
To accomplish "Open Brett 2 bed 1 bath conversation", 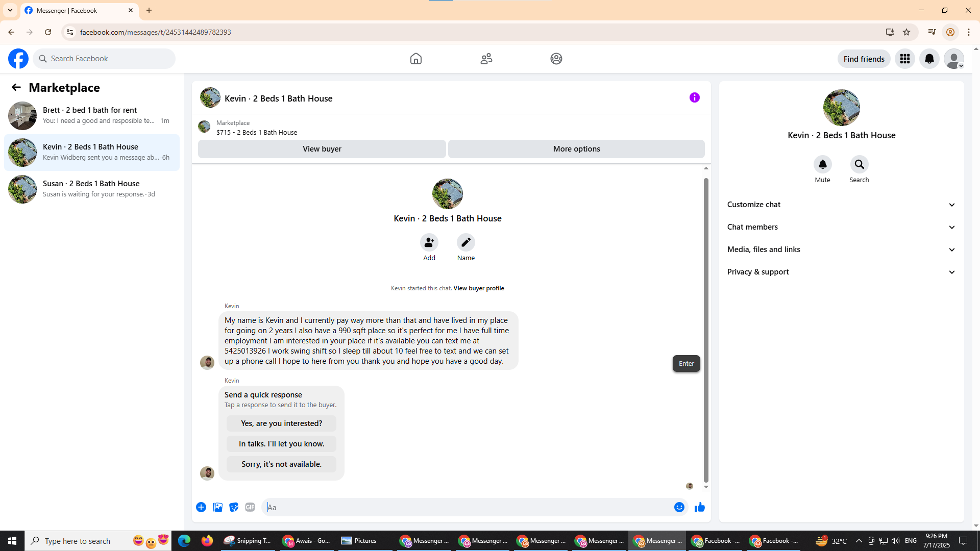I will coord(92,116).
